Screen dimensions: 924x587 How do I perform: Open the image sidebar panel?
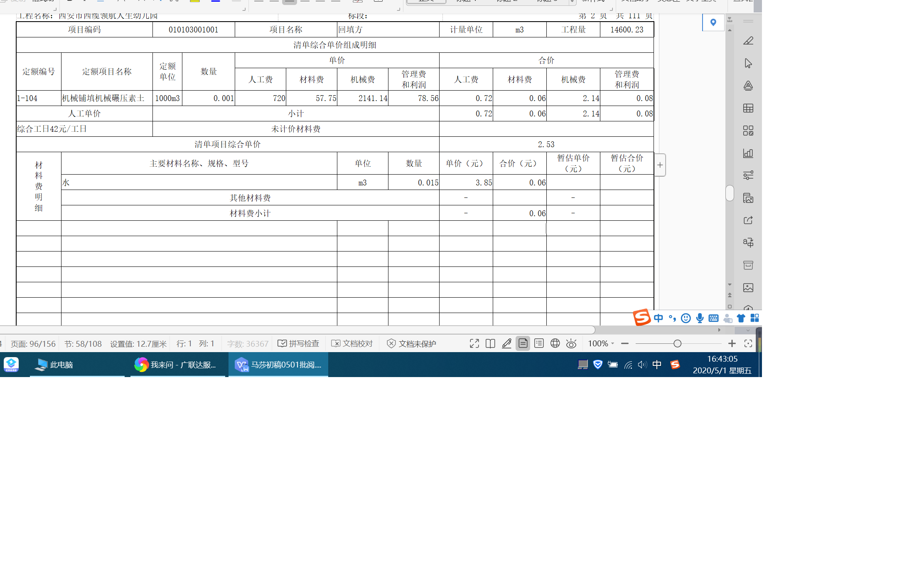click(748, 288)
